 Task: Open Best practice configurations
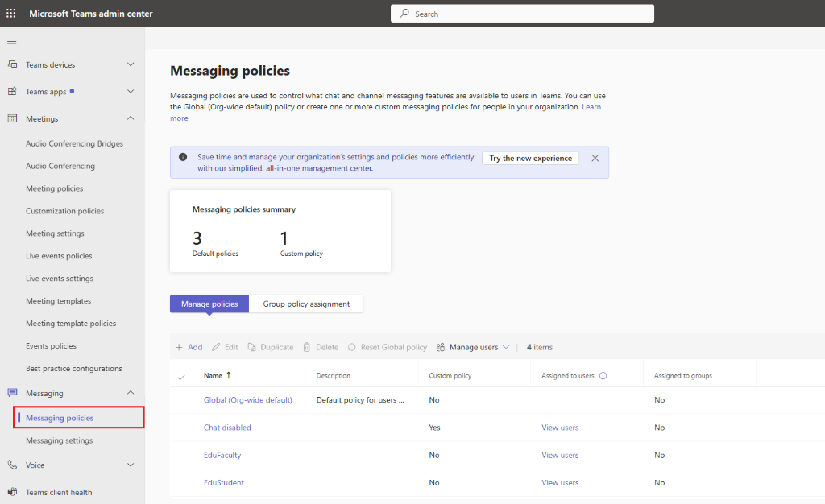tap(73, 369)
